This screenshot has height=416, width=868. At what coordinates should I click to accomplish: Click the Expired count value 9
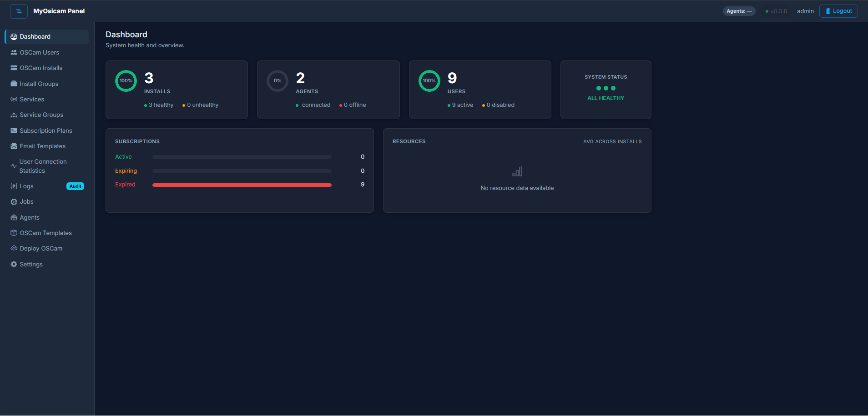point(363,185)
